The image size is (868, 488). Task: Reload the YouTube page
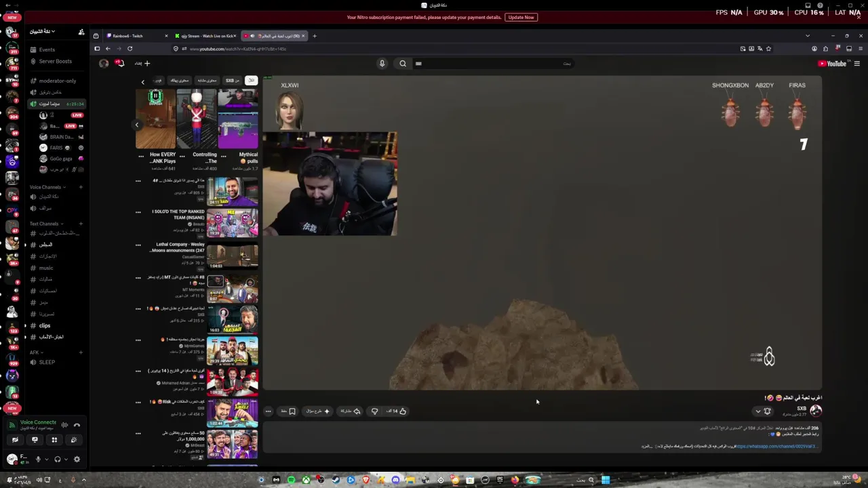(130, 49)
